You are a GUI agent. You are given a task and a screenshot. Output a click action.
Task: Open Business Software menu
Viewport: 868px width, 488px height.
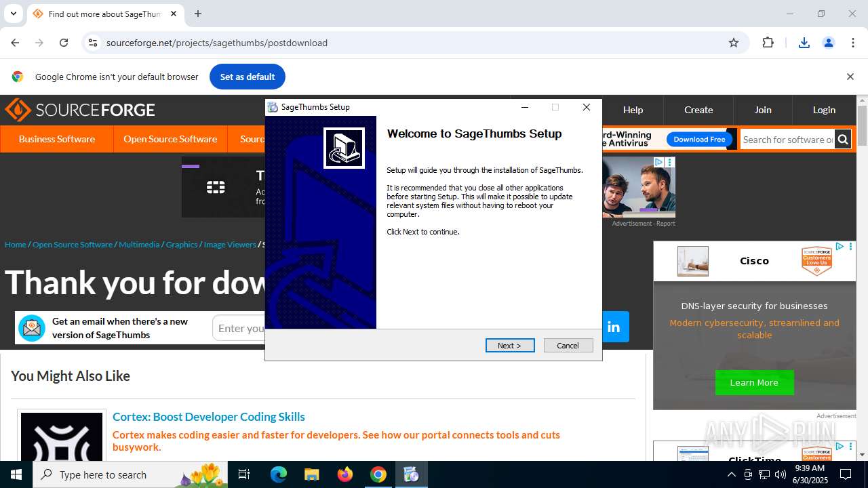(x=57, y=139)
